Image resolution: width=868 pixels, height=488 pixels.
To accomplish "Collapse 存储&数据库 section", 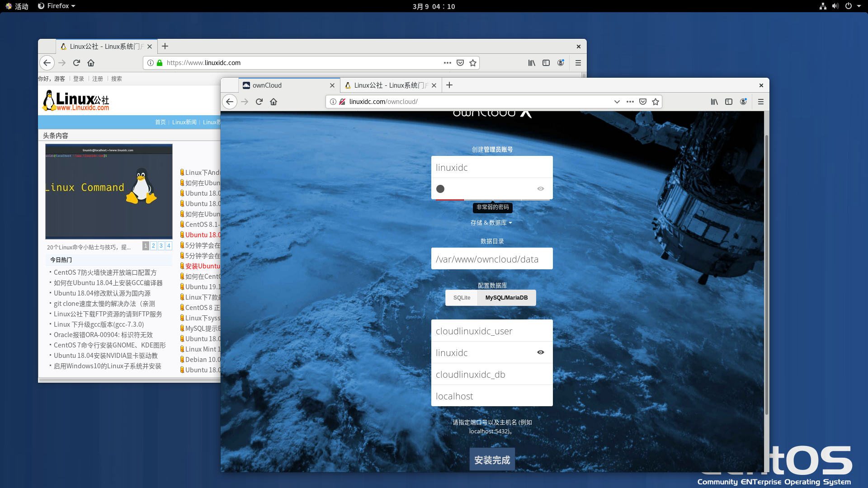I will click(491, 223).
